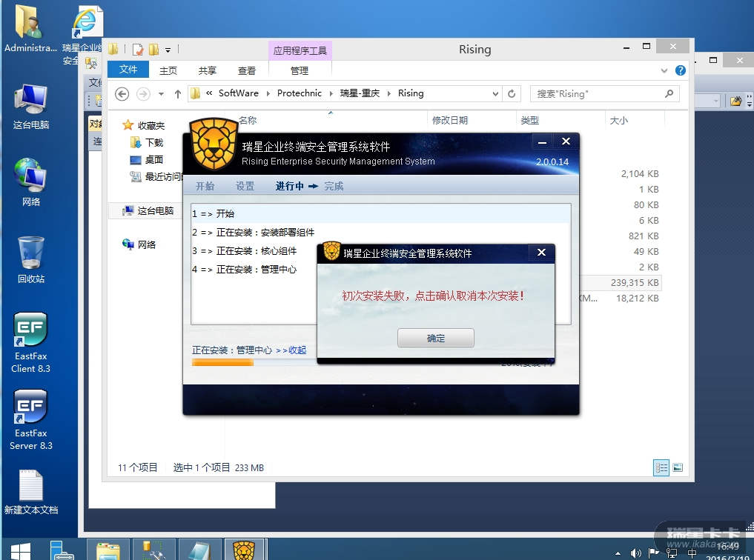
Task: Launch EastFax Client 8.3
Action: point(31,342)
